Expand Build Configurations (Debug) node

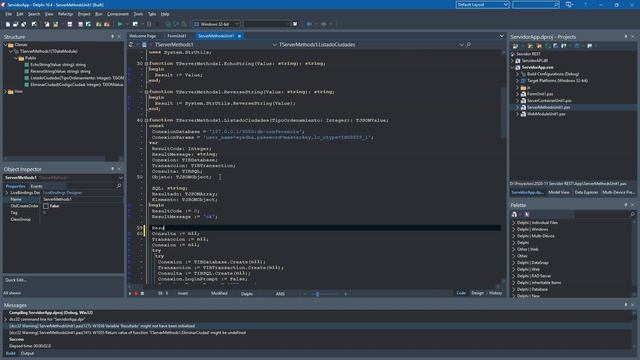tap(517, 74)
